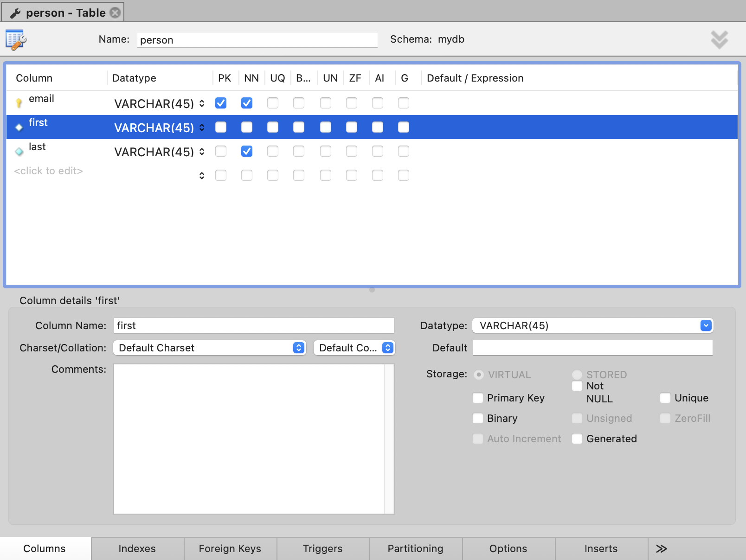This screenshot has width=746, height=560.
Task: Select the last column row
Action: 372,151
